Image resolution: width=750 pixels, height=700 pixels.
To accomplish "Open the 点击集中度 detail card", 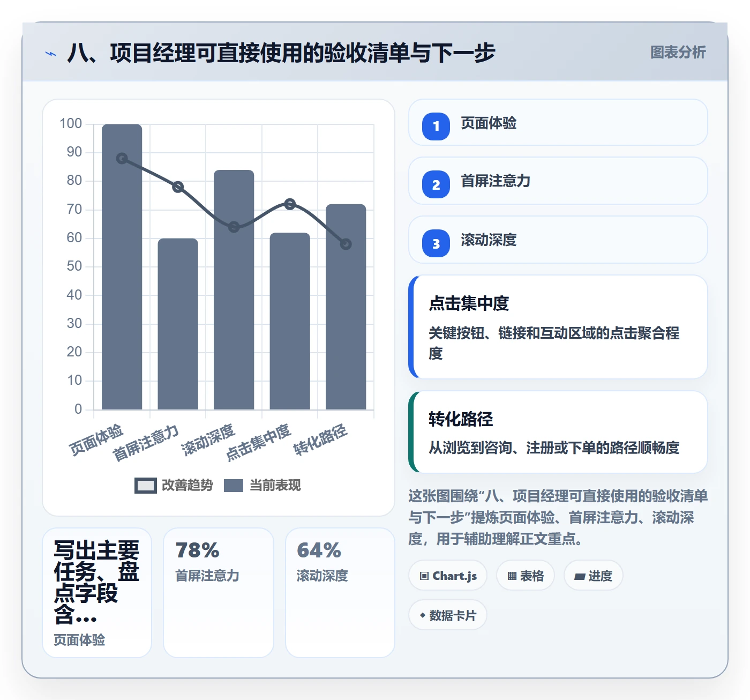I will [558, 327].
